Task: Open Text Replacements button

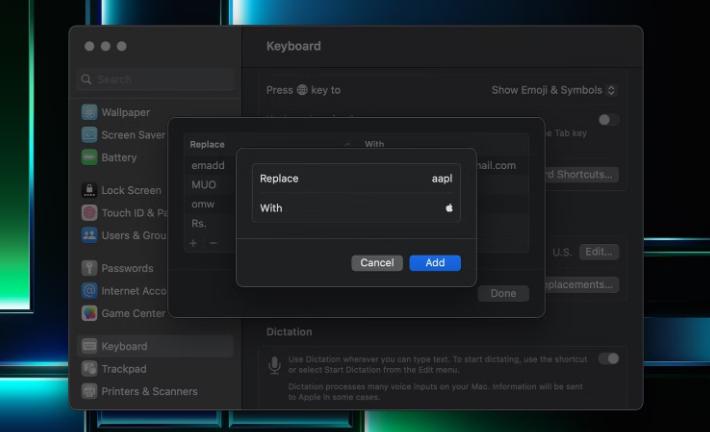Action: pyautogui.click(x=581, y=284)
